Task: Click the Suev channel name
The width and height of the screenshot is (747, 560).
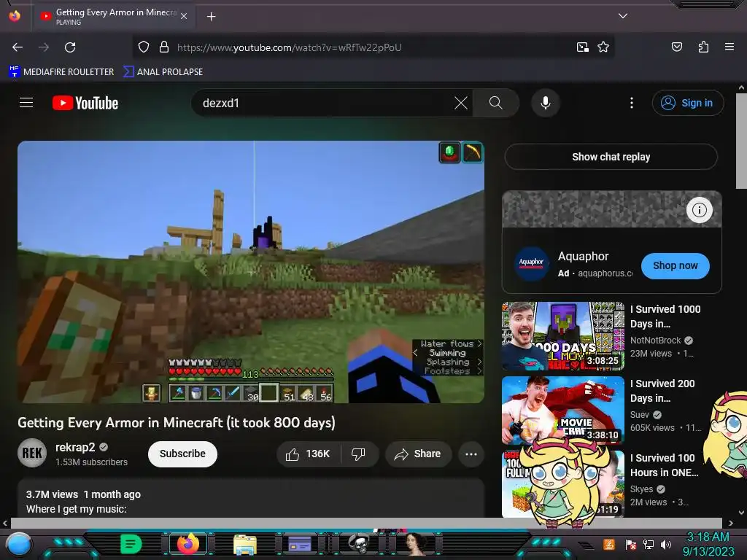Action: 639,415
